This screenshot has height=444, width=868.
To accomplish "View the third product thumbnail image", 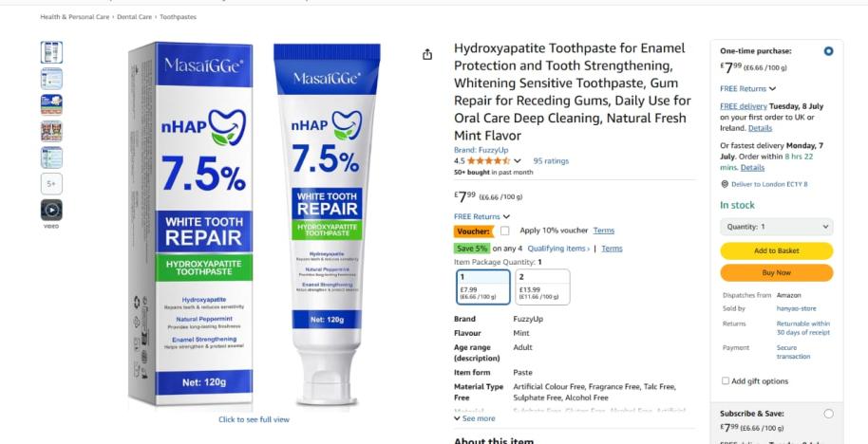I will 51,104.
